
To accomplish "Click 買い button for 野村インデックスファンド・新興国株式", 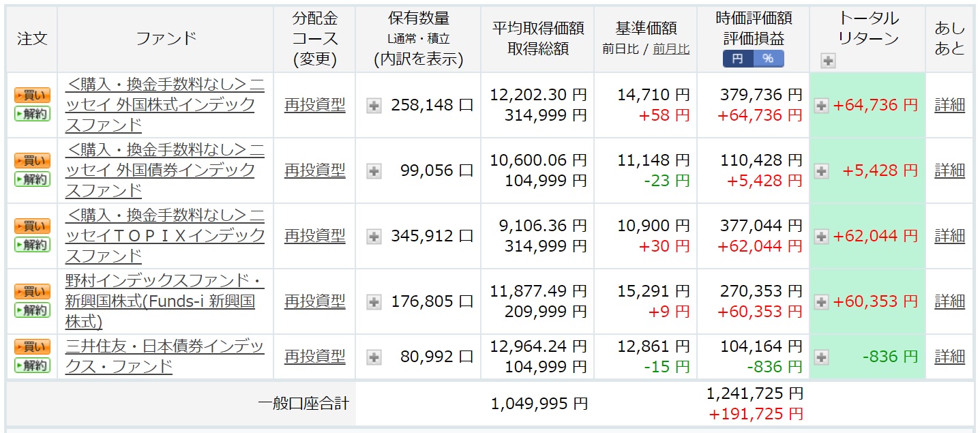I will click(32, 292).
